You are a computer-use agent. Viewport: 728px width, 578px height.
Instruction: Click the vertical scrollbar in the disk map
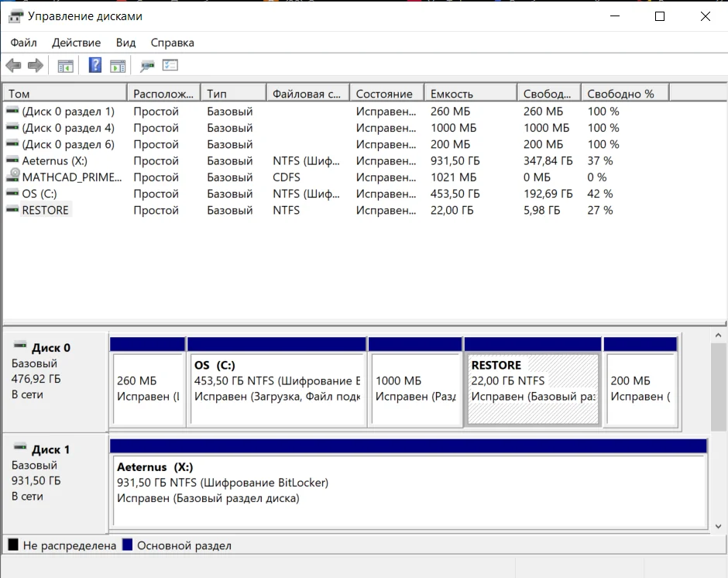[x=718, y=387]
